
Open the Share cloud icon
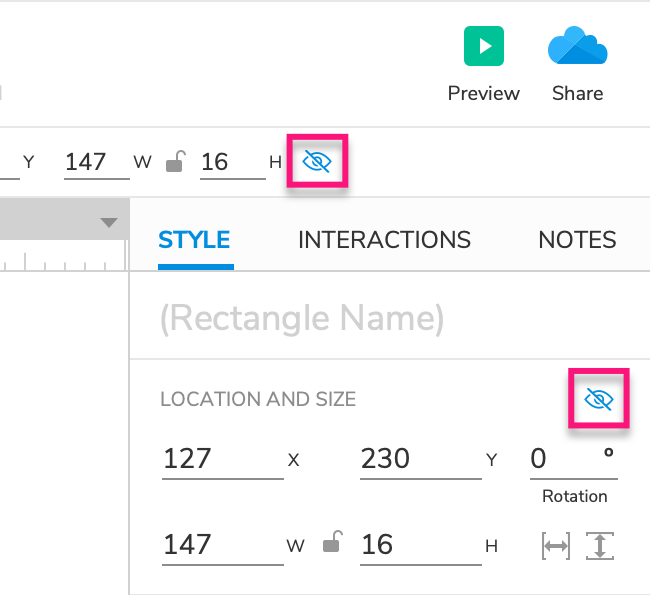tap(577, 47)
